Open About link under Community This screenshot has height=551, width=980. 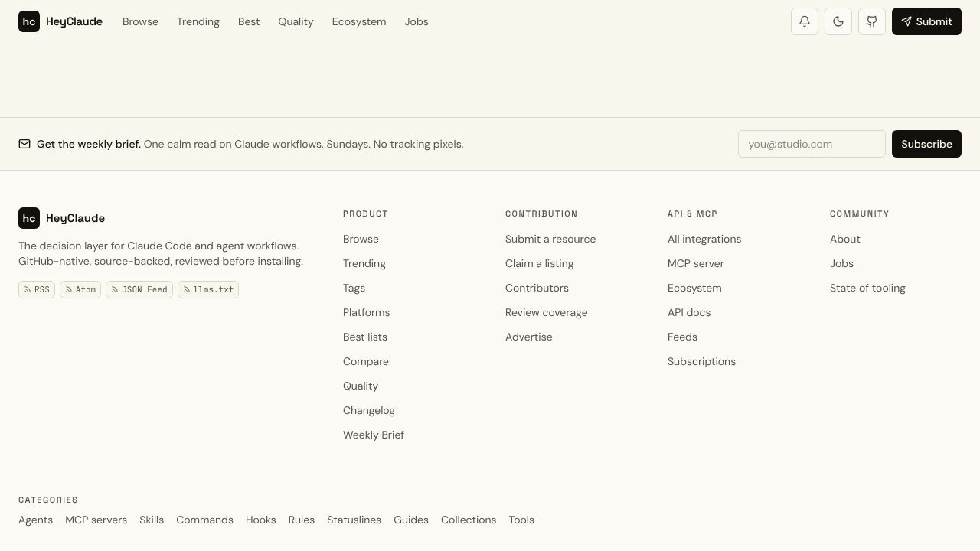pyautogui.click(x=845, y=239)
